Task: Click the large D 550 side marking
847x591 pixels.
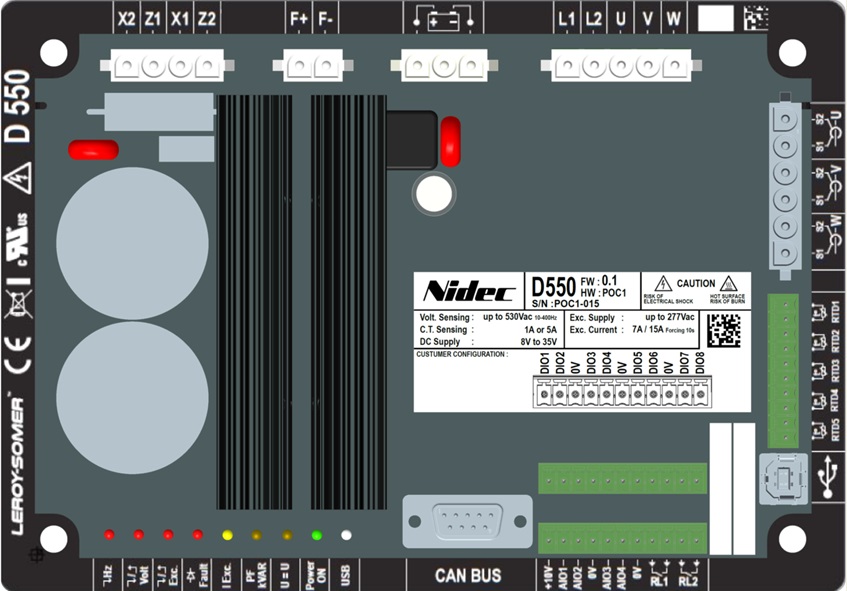Action: pyautogui.click(x=18, y=106)
